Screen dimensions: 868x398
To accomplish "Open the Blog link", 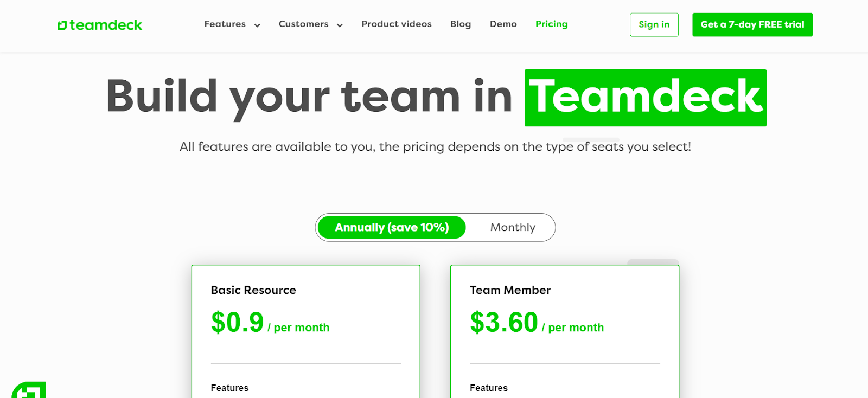I will pyautogui.click(x=461, y=24).
